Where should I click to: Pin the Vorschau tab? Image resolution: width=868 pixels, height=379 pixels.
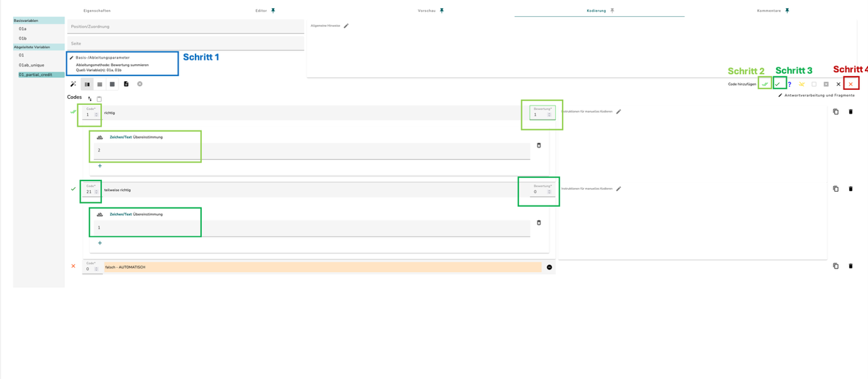(x=441, y=11)
